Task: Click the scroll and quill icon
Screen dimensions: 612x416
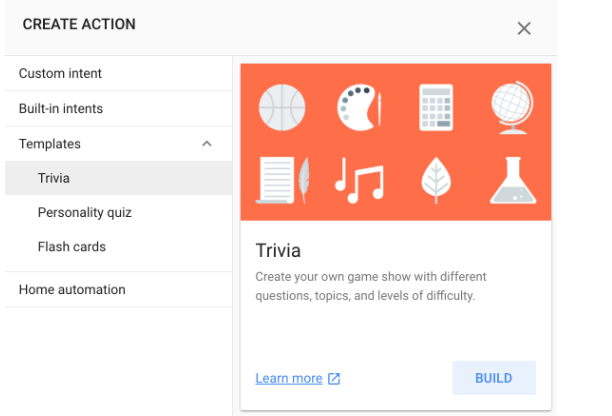Action: (x=282, y=180)
